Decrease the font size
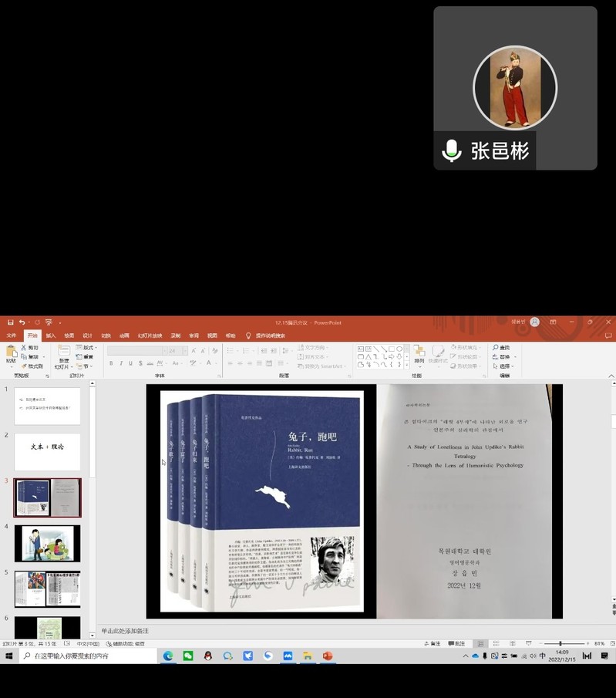616x698 pixels. [203, 351]
